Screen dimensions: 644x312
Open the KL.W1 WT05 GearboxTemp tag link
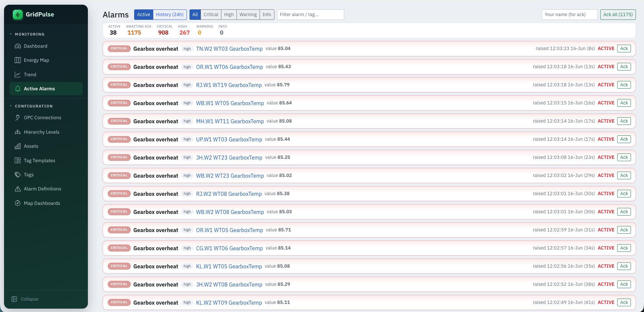[x=229, y=266]
